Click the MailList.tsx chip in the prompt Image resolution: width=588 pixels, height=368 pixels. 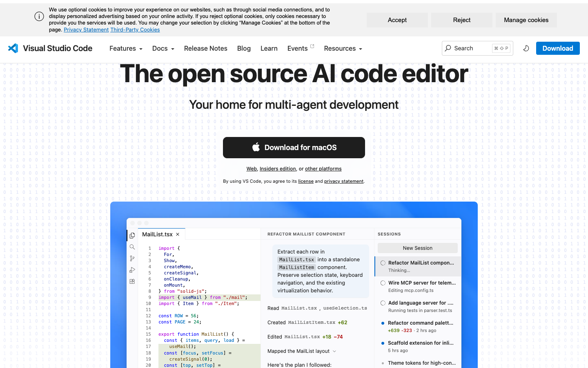pos(296,260)
